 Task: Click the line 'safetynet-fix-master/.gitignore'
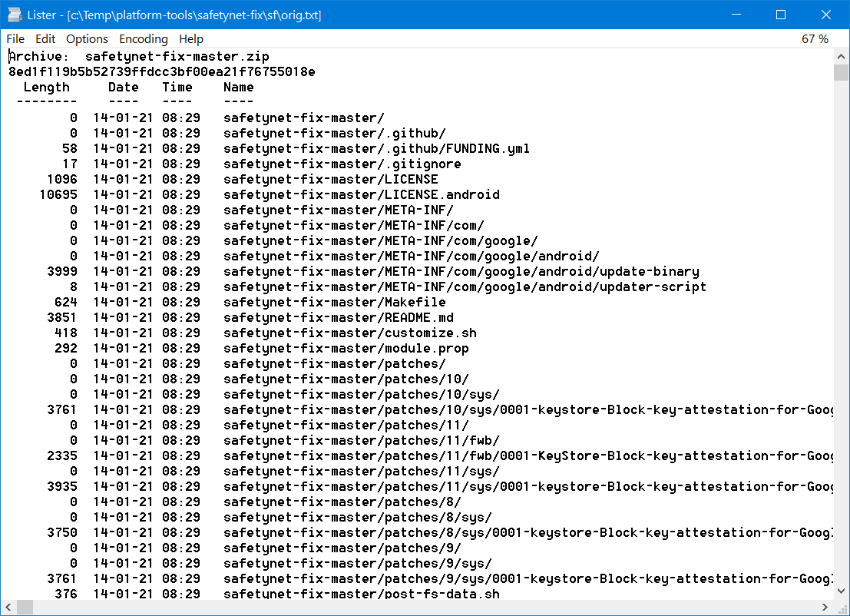pos(342,164)
